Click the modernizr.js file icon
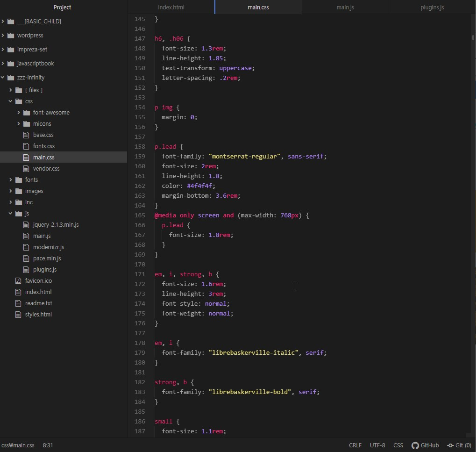 (x=27, y=247)
